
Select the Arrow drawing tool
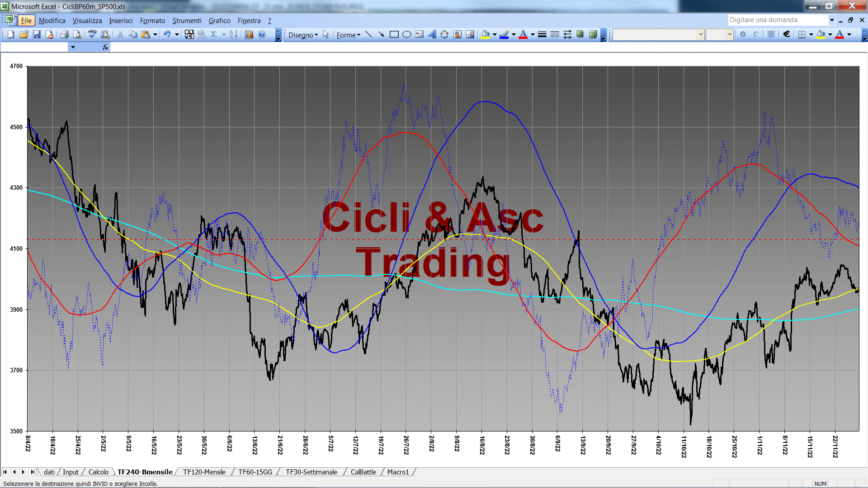point(381,34)
